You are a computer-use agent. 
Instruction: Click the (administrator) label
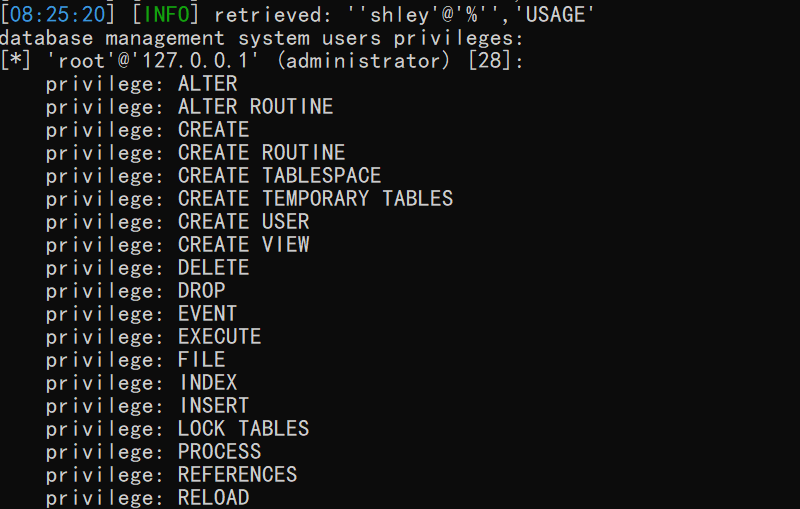click(364, 61)
